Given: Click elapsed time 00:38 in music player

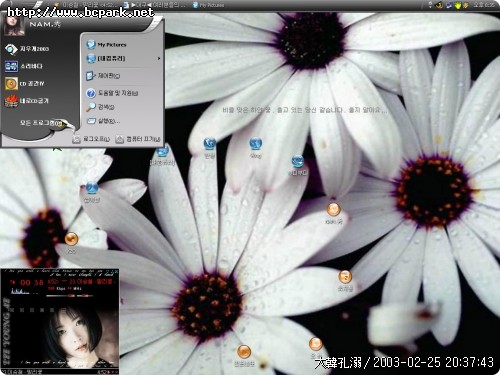Looking at the screenshot, I should tap(32, 283).
